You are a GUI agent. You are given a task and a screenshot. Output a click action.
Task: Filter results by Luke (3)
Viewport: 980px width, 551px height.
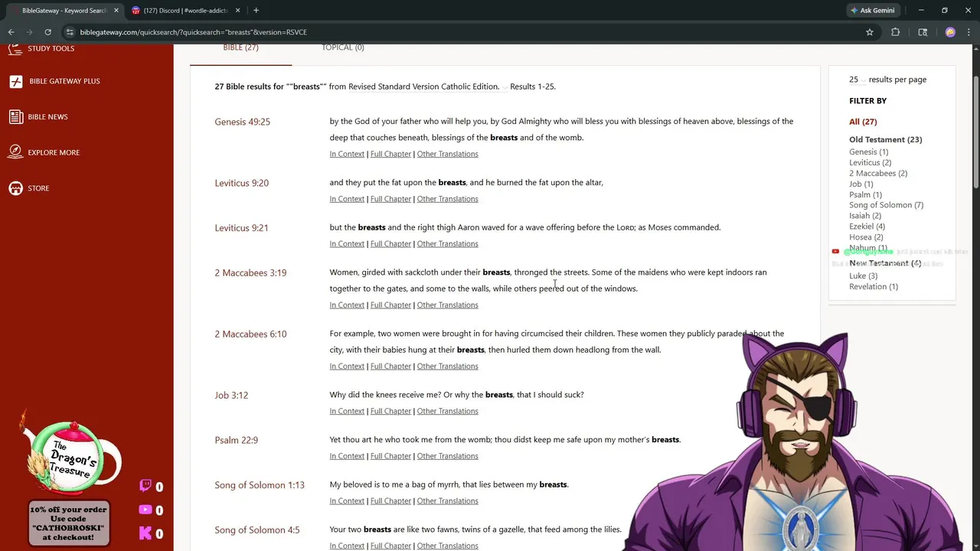pyautogui.click(x=863, y=276)
